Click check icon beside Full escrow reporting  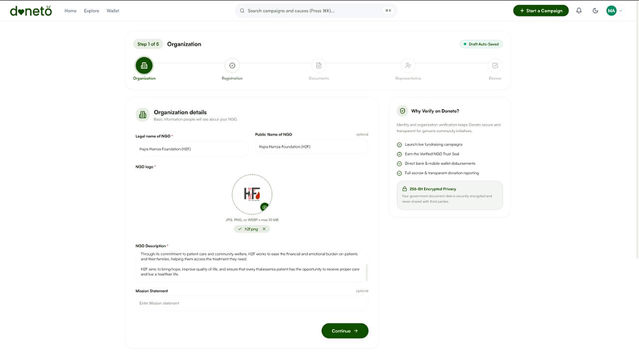tap(399, 173)
